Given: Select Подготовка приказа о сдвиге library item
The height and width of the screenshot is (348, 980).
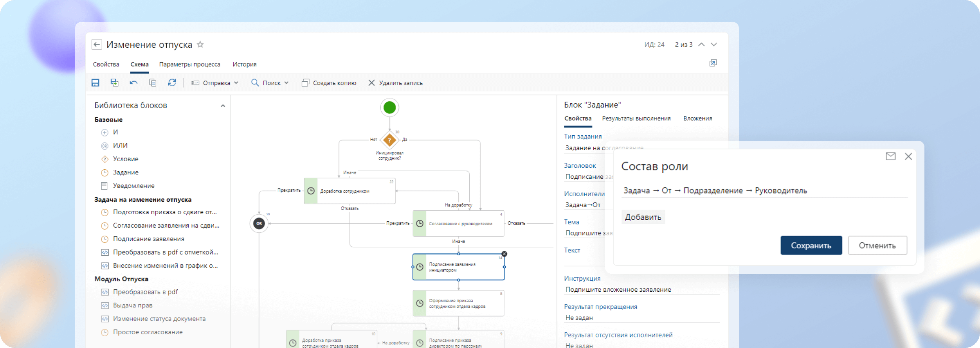Looking at the screenshot, I should (159, 212).
